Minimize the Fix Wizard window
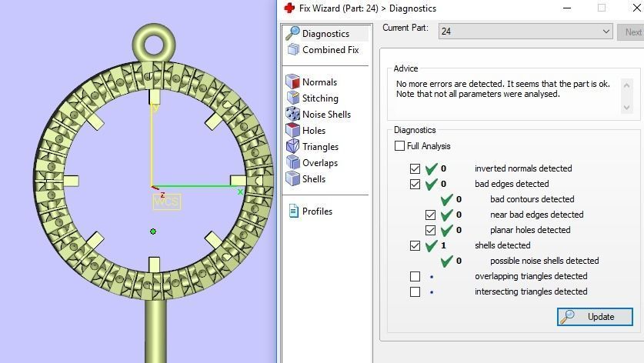This screenshot has width=644, height=363. tap(567, 8)
